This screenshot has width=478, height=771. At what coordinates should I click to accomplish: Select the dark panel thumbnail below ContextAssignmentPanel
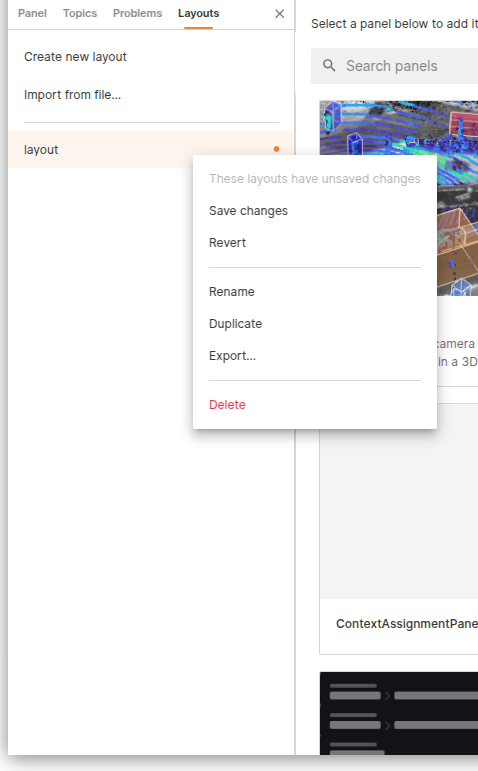point(399,713)
